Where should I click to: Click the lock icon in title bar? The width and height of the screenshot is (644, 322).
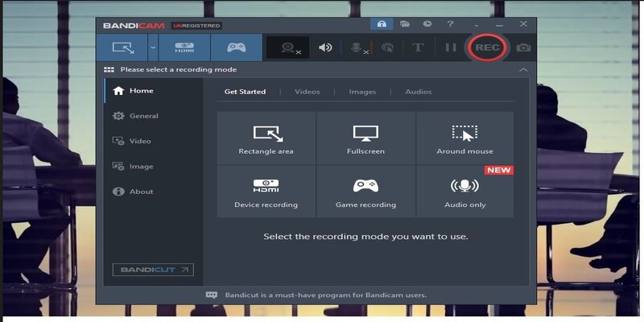click(x=382, y=24)
